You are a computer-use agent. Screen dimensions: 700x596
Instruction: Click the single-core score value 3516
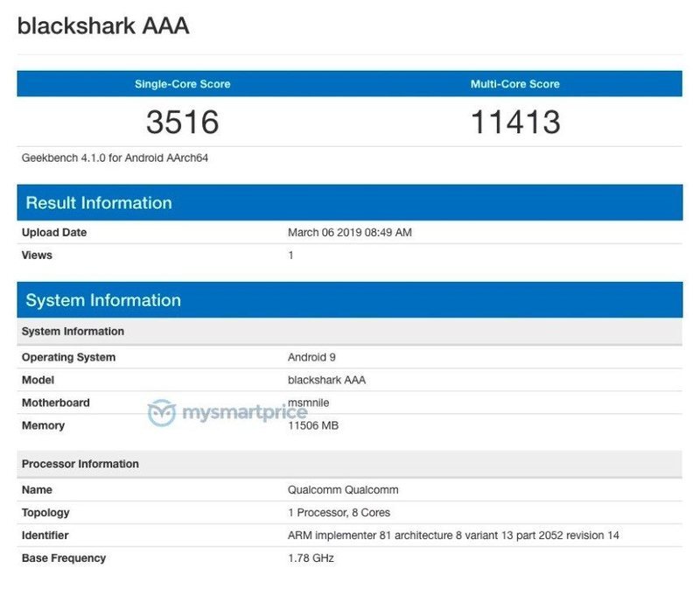(182, 122)
